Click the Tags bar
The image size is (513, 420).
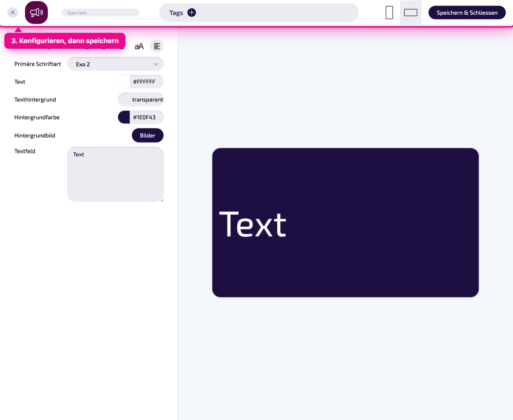(259, 12)
